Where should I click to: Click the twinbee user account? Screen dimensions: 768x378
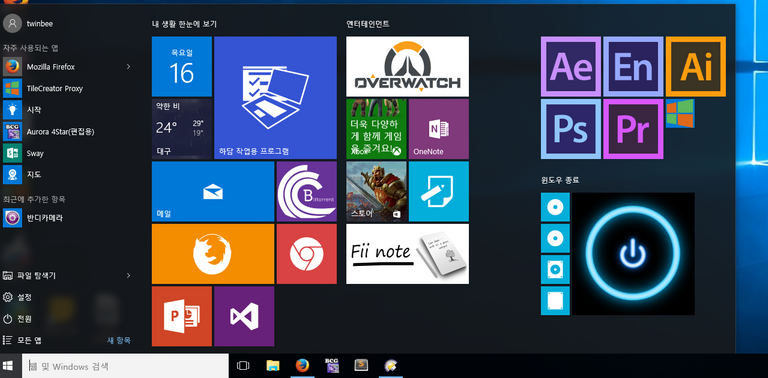pos(28,24)
